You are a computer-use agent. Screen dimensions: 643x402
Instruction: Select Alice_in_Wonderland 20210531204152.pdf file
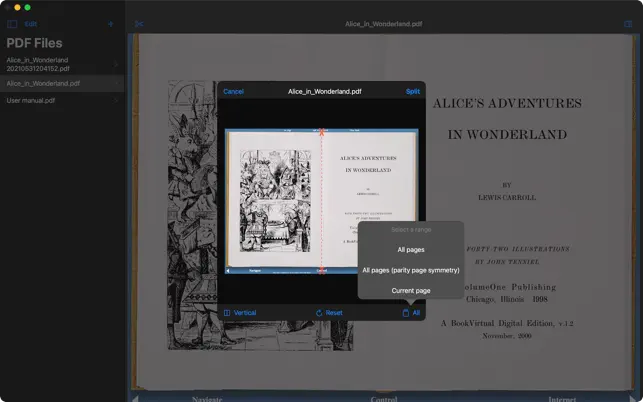point(62,64)
